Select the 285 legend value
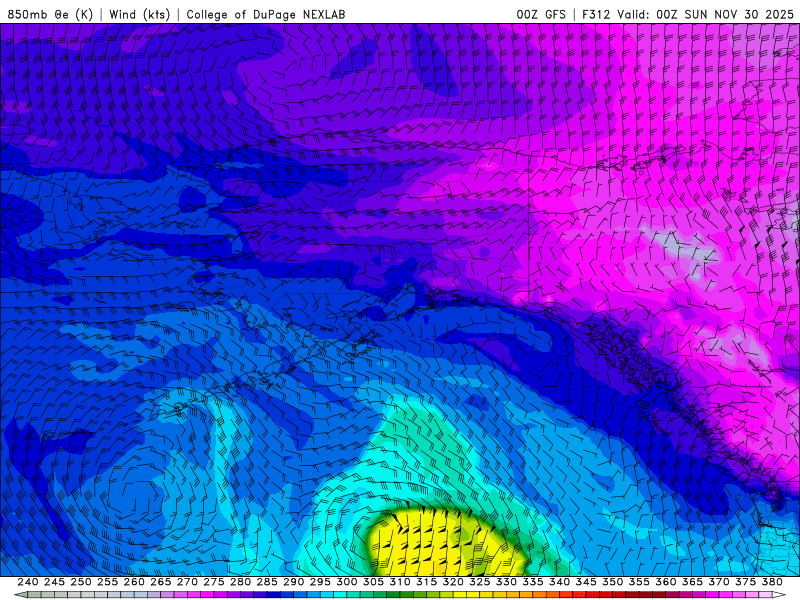The height and width of the screenshot is (600, 800). [x=267, y=582]
